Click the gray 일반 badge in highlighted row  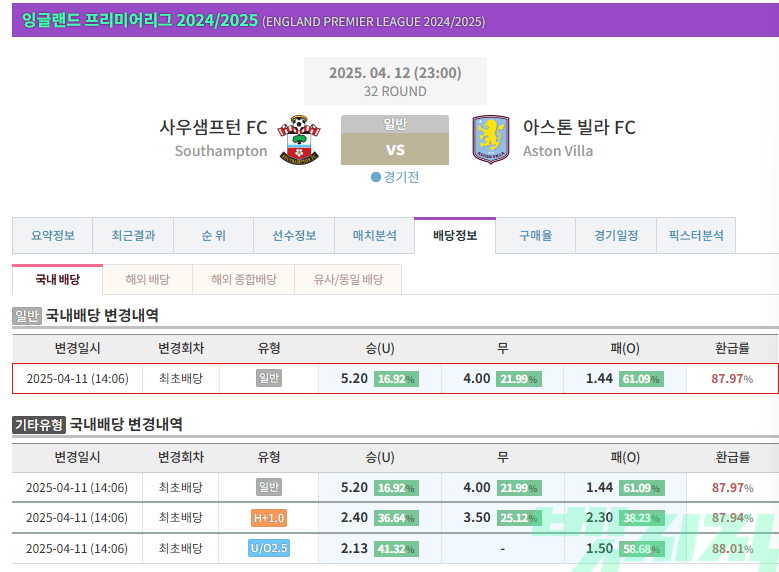(x=269, y=378)
